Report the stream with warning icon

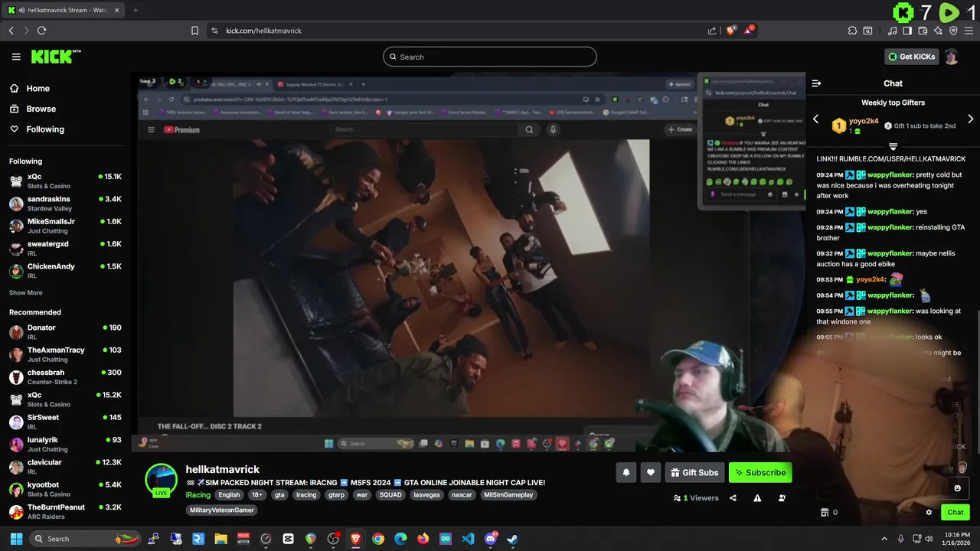(757, 498)
